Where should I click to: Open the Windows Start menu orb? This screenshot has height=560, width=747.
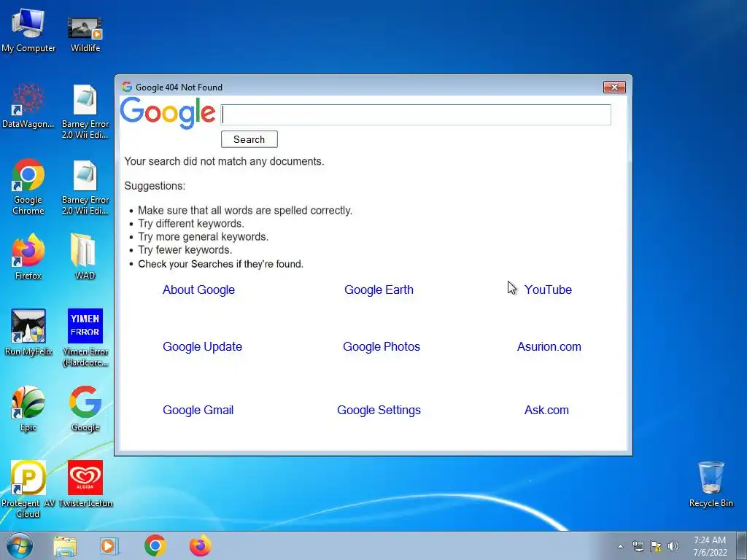click(x=20, y=546)
